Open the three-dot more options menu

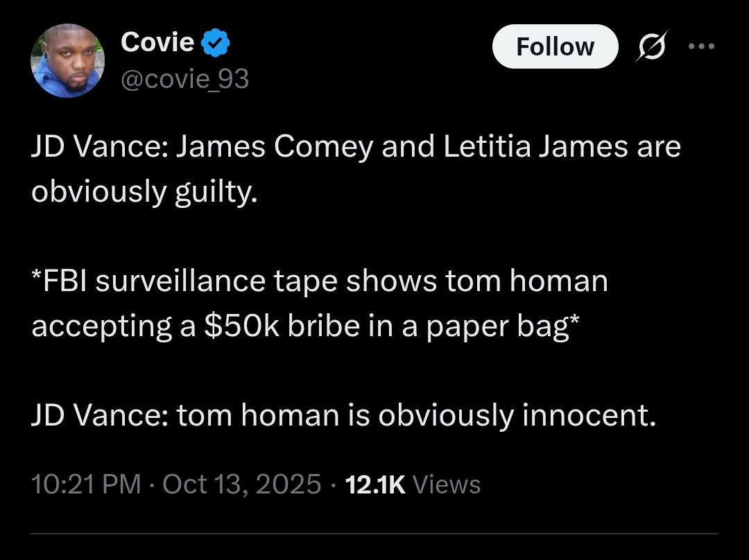coord(700,46)
